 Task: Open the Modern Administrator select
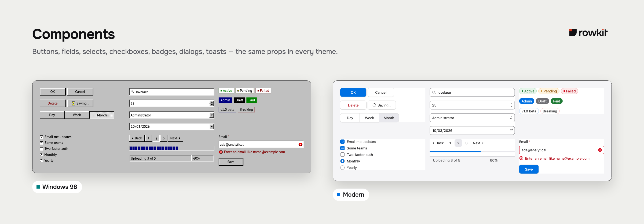coord(472,118)
